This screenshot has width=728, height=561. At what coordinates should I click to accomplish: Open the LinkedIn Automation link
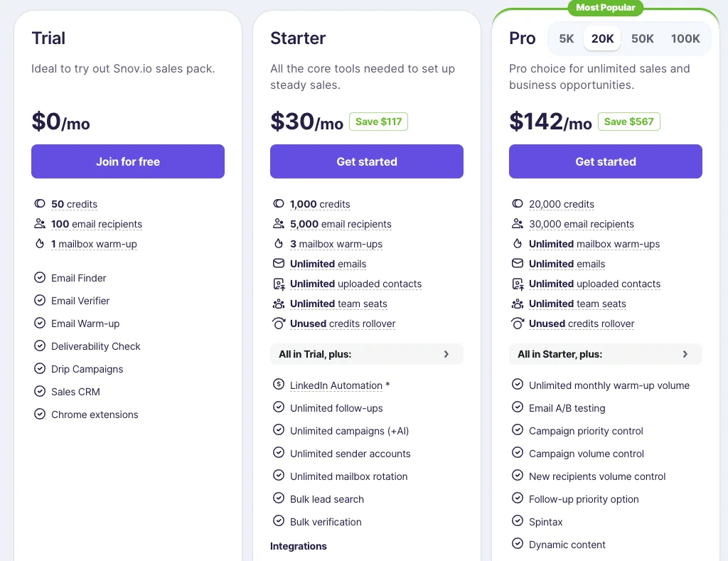coord(336,385)
